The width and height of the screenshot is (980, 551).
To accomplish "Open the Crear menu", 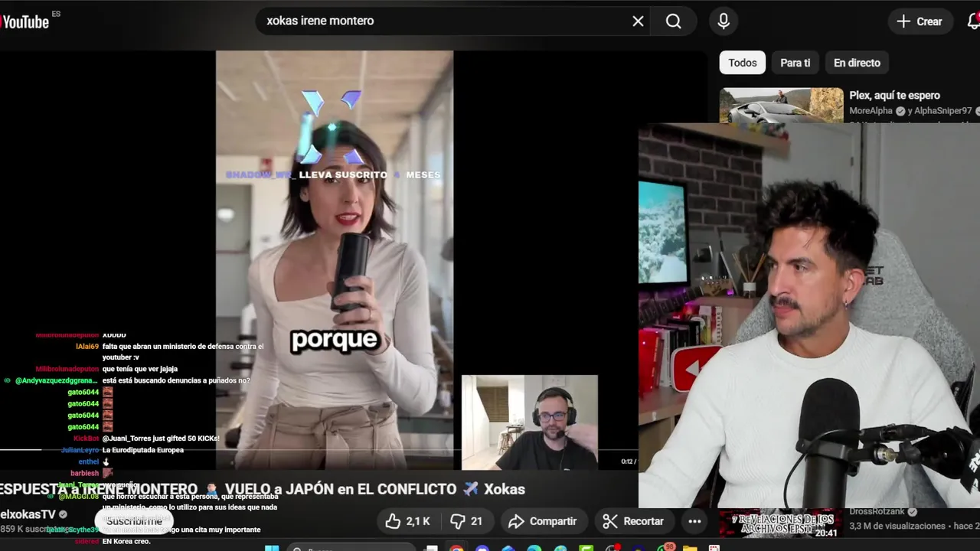I will (x=919, y=21).
